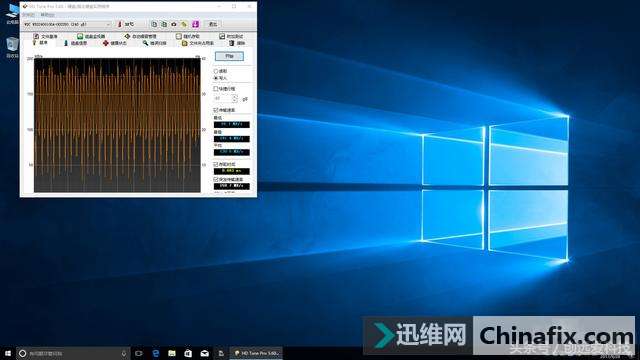
Task: Toggle the Burst rate checkbox
Action: [216, 179]
